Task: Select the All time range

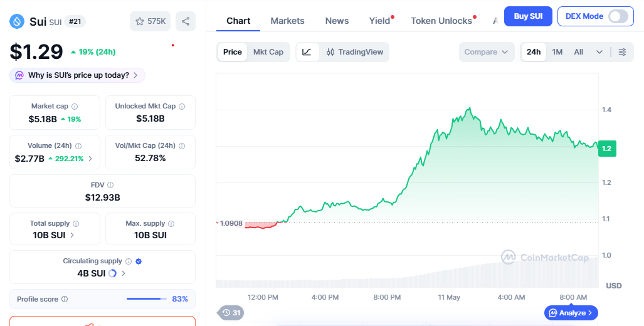Action: tap(579, 52)
